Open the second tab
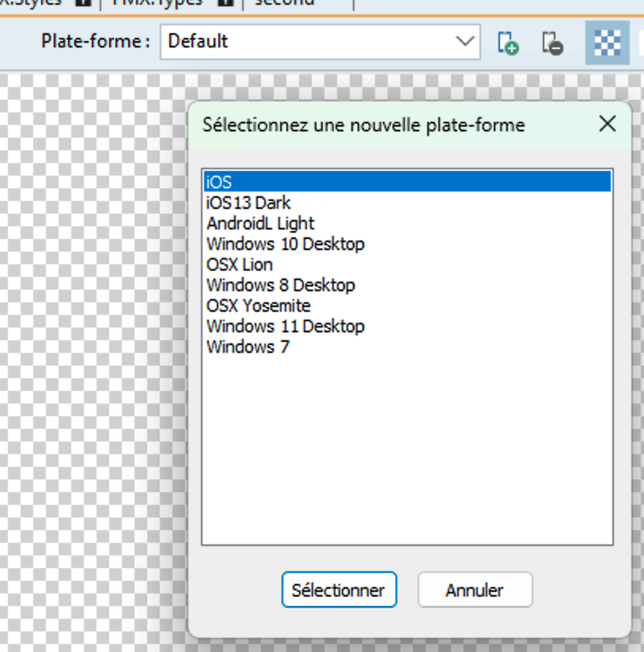 (x=285, y=2)
